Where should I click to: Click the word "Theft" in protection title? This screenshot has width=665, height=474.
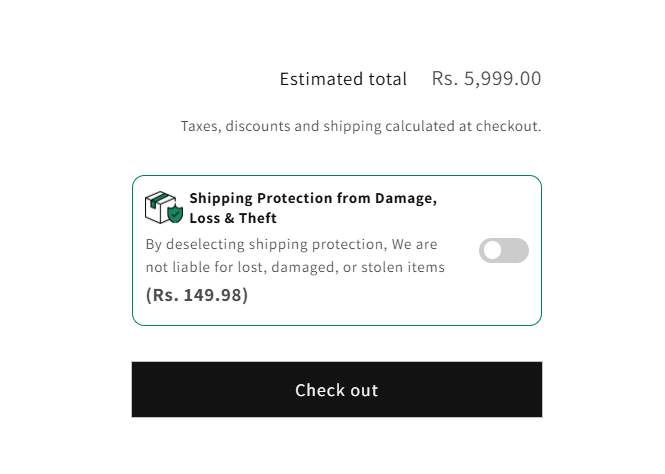coord(257,218)
